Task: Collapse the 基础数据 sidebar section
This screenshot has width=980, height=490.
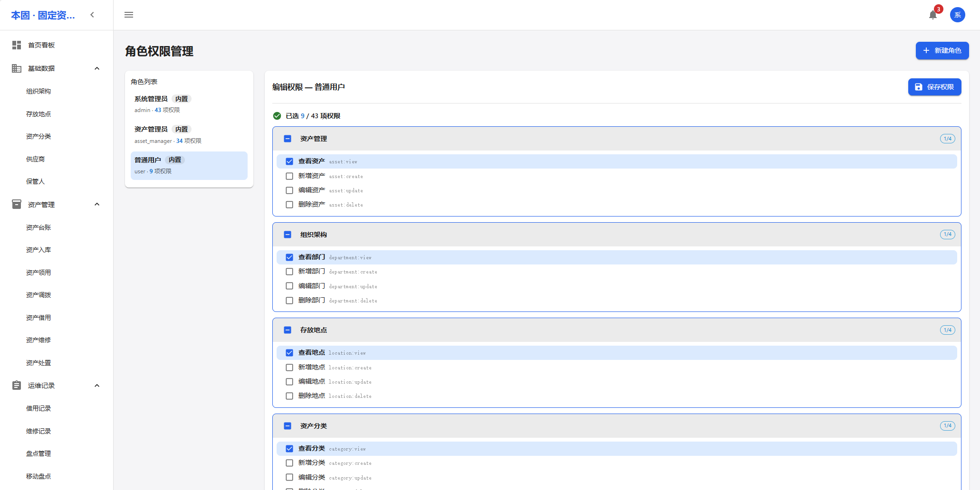Action: pyautogui.click(x=97, y=68)
